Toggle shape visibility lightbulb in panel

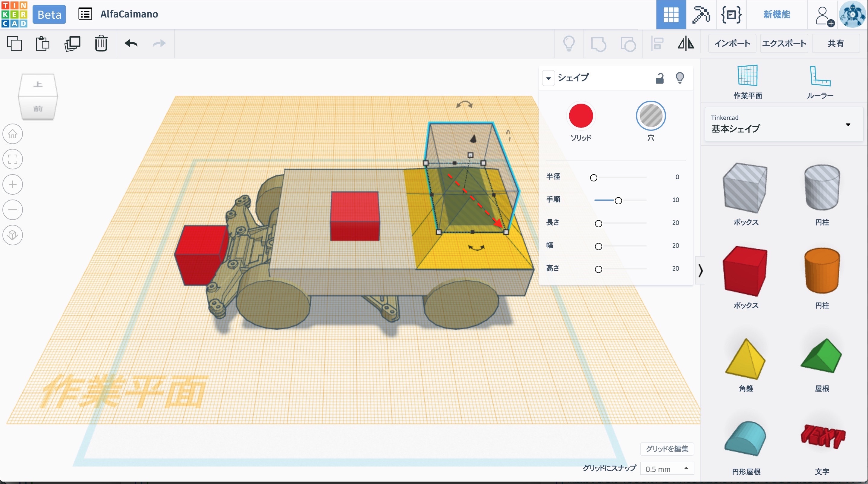pyautogui.click(x=680, y=78)
